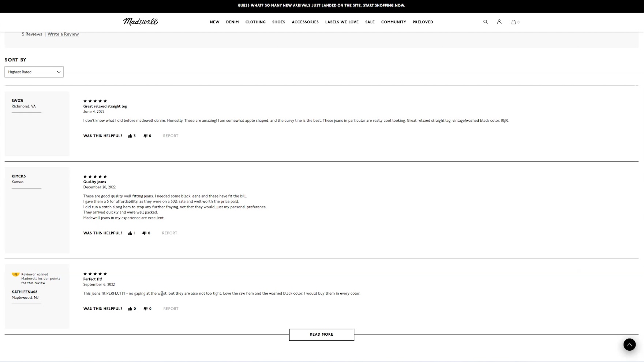644x362 pixels.
Task: Open the Labels We Love menu
Action: point(342,22)
